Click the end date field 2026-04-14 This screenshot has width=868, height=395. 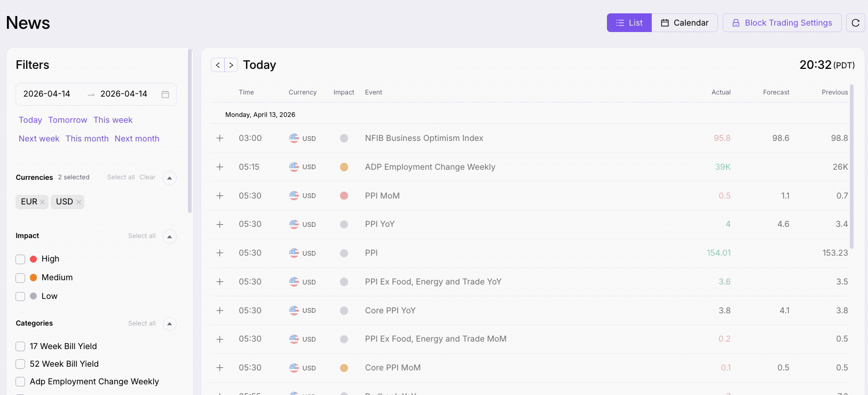[x=124, y=94]
